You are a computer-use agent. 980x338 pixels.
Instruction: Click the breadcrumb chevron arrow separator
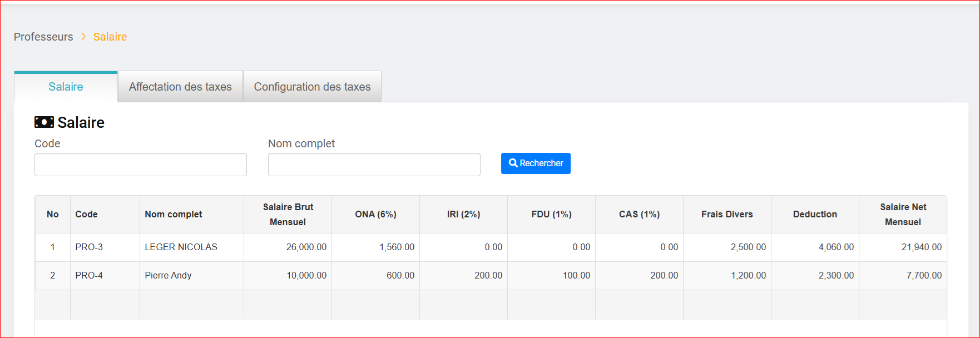click(x=83, y=37)
